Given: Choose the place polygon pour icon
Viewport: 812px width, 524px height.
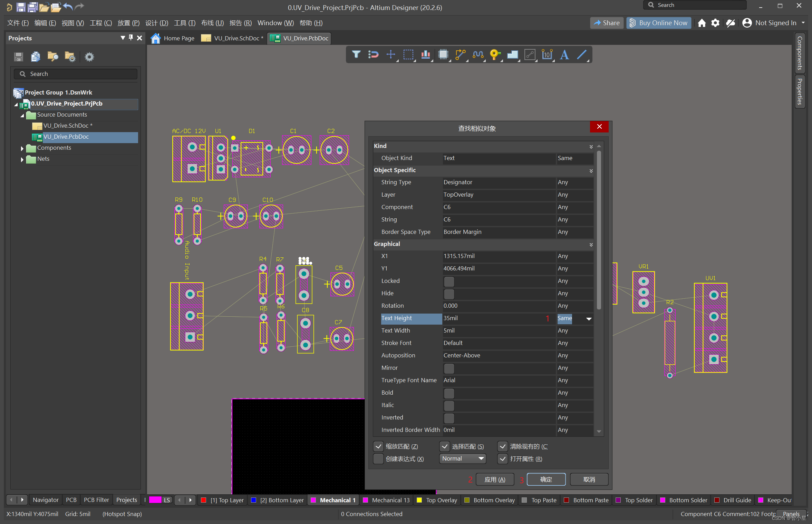Looking at the screenshot, I should click(512, 55).
